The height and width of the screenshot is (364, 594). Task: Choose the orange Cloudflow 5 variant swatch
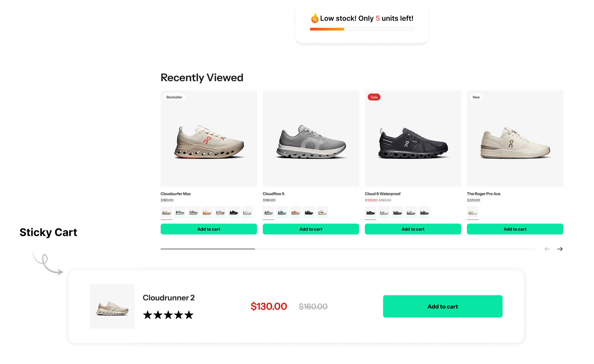(295, 213)
